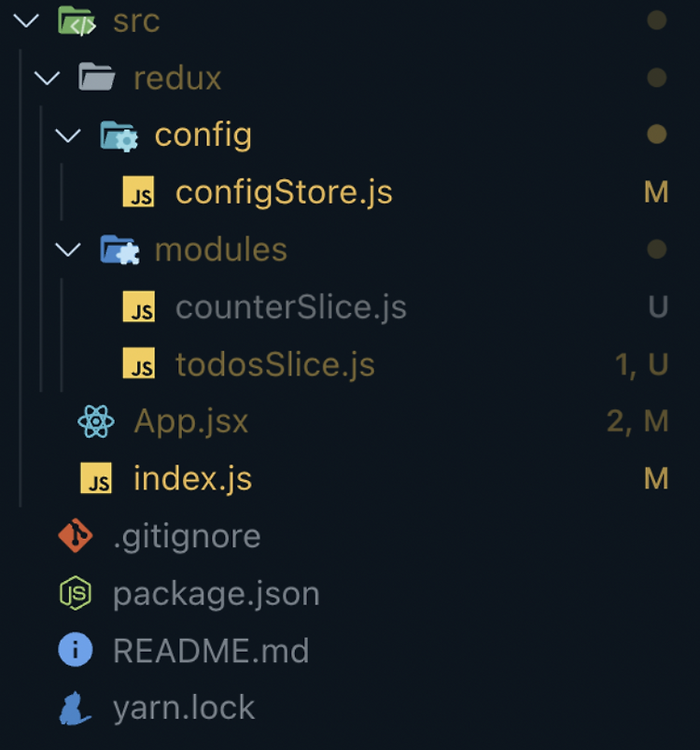Click the M badge next to index.js
This screenshot has width=700, height=750.
(x=656, y=478)
